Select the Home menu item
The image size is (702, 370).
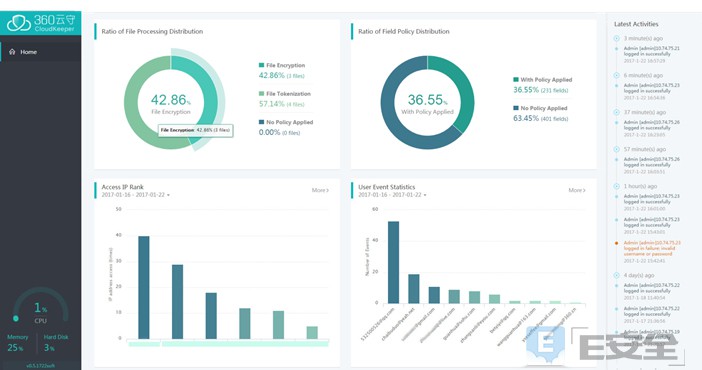click(41, 52)
